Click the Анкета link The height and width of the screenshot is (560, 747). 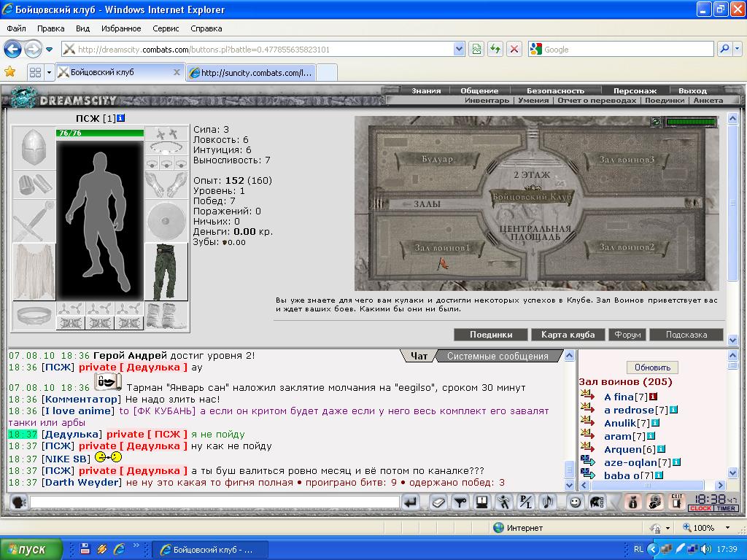[708, 101]
